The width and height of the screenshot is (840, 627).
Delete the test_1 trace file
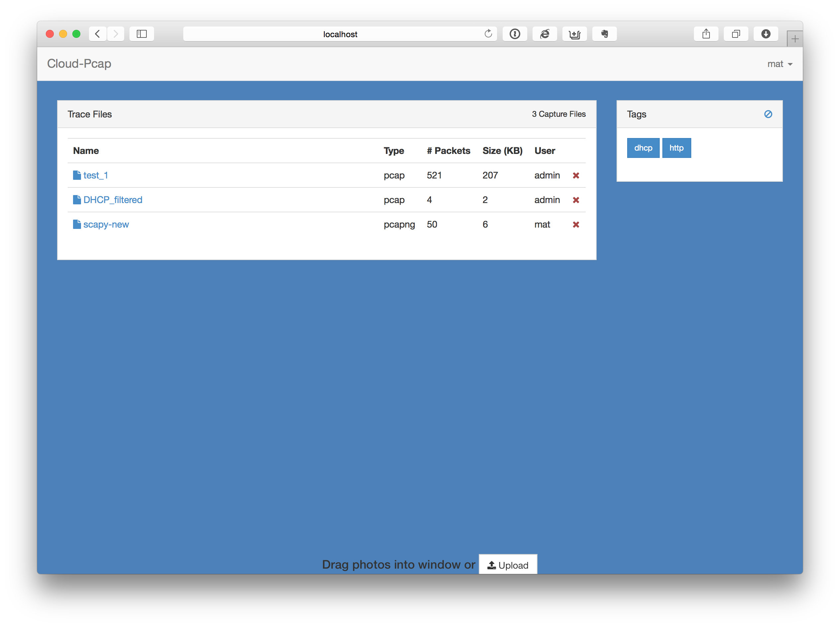point(576,175)
